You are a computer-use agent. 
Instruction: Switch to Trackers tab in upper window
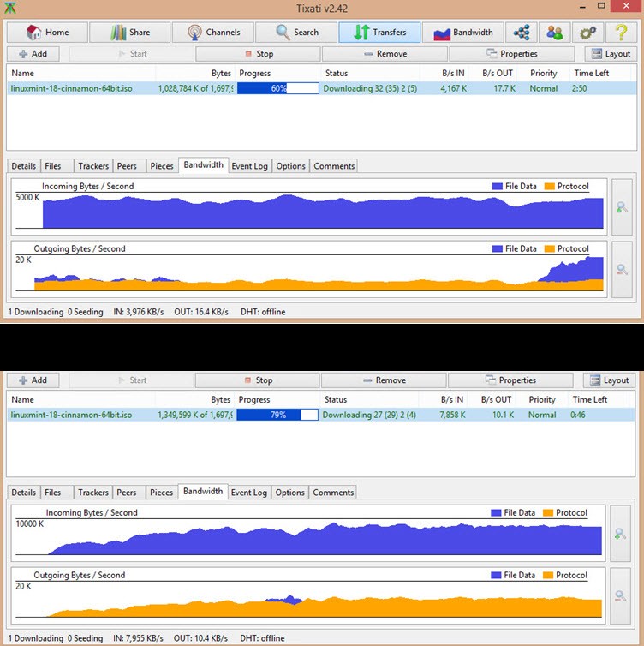93,166
